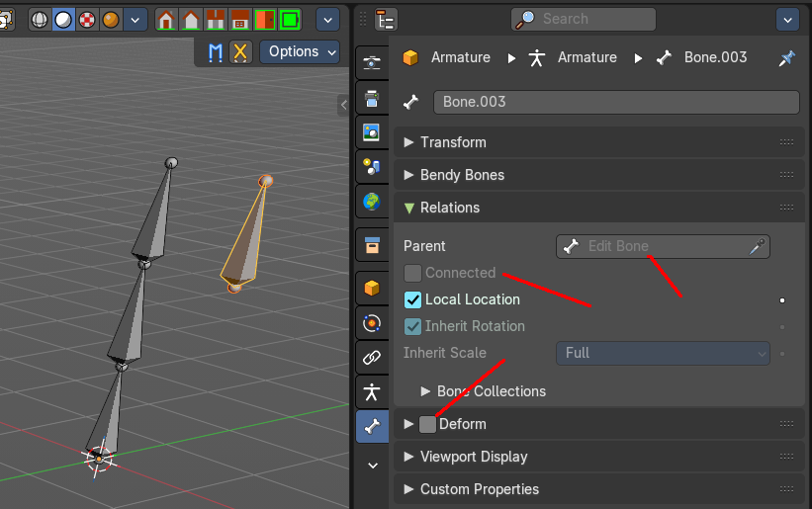Open the Options dropdown in viewport
The height and width of the screenshot is (509, 812).
pos(300,51)
